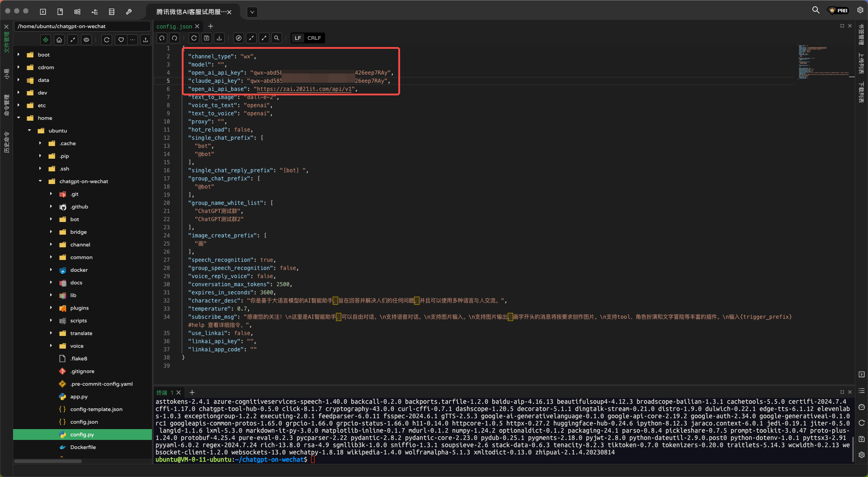Image resolution: width=868 pixels, height=477 pixels.
Task: Click the speedometer icon in the right sidebar
Action: (x=862, y=407)
